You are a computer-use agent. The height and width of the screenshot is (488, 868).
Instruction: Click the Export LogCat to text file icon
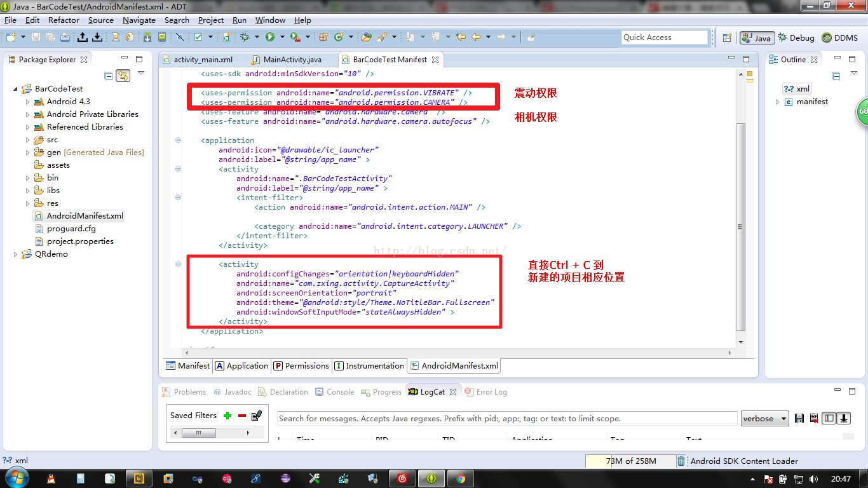[x=799, y=418]
